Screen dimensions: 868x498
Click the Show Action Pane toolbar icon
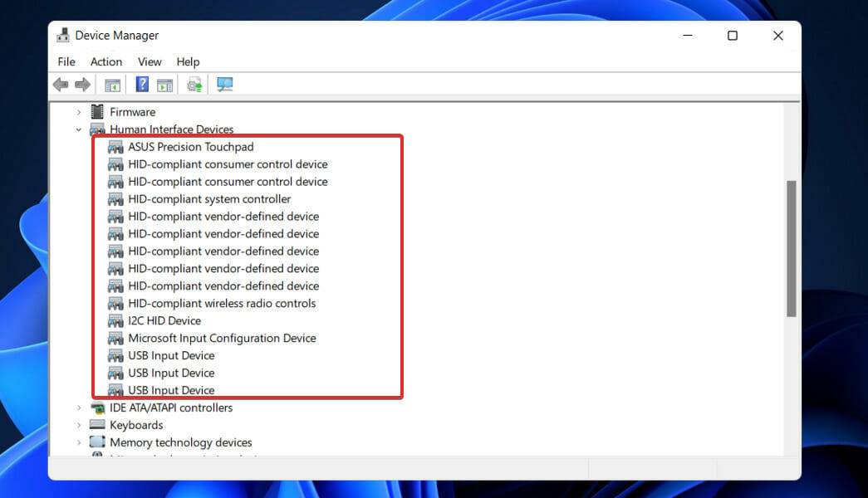pos(164,84)
